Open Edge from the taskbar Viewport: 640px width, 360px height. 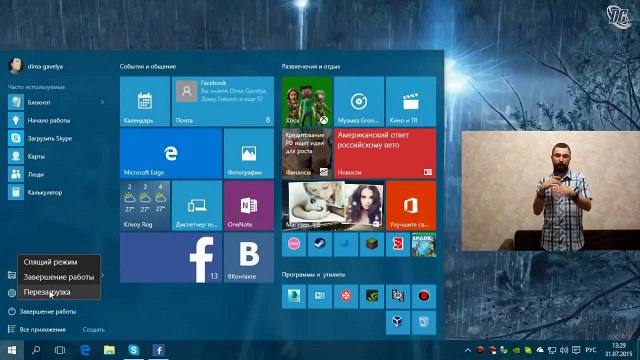point(85,350)
